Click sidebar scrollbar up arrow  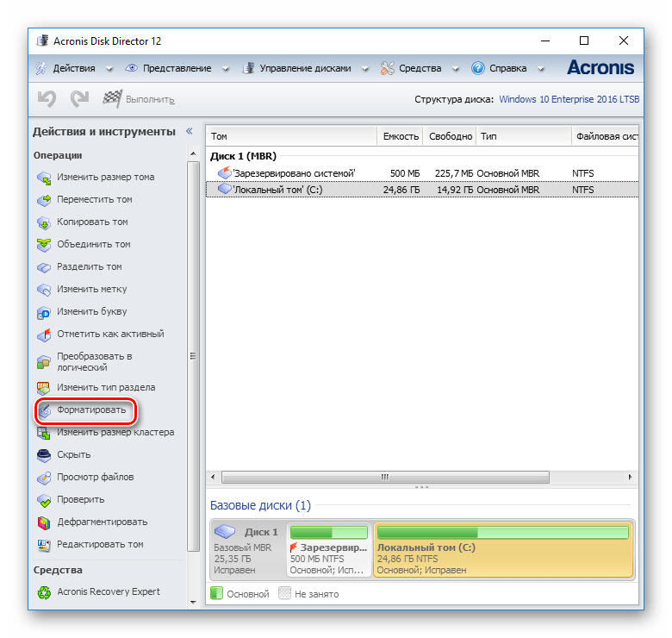[193, 153]
